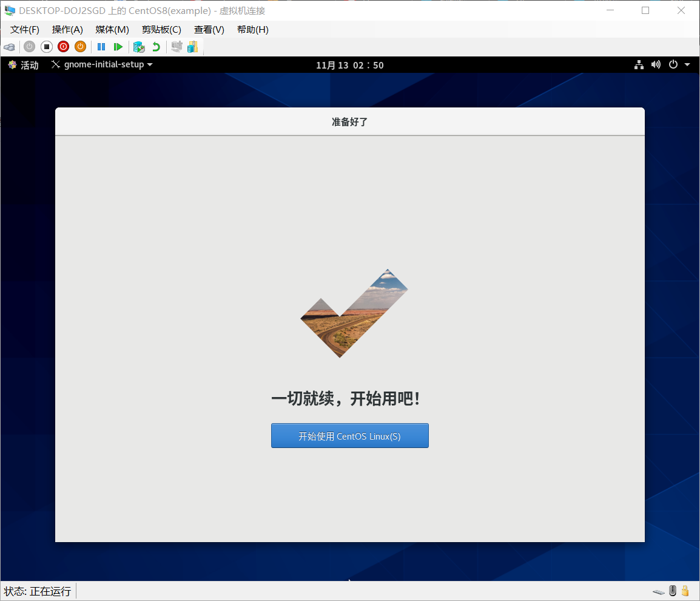Screen dimensions: 700x601
Task: Open the 媒体(M) menu
Action: coord(112,30)
